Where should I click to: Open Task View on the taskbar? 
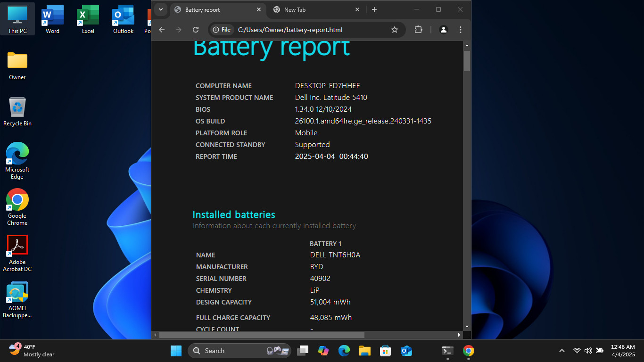click(303, 351)
